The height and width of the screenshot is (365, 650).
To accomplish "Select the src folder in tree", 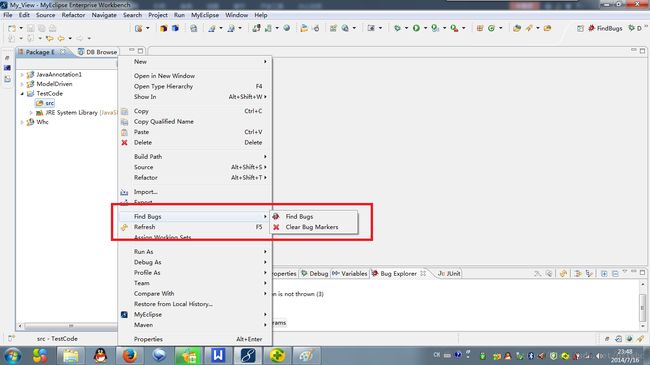I will coord(45,103).
